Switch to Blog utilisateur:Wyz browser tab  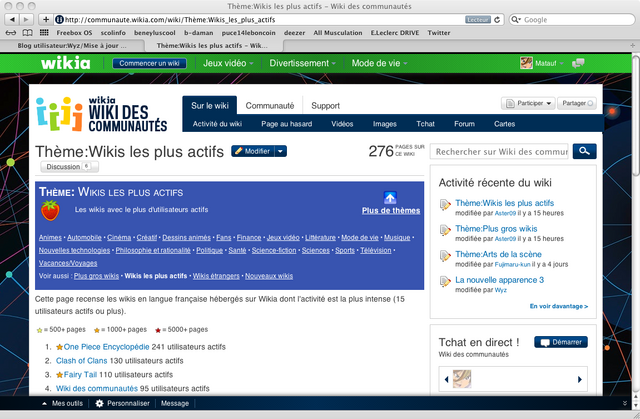(72, 45)
